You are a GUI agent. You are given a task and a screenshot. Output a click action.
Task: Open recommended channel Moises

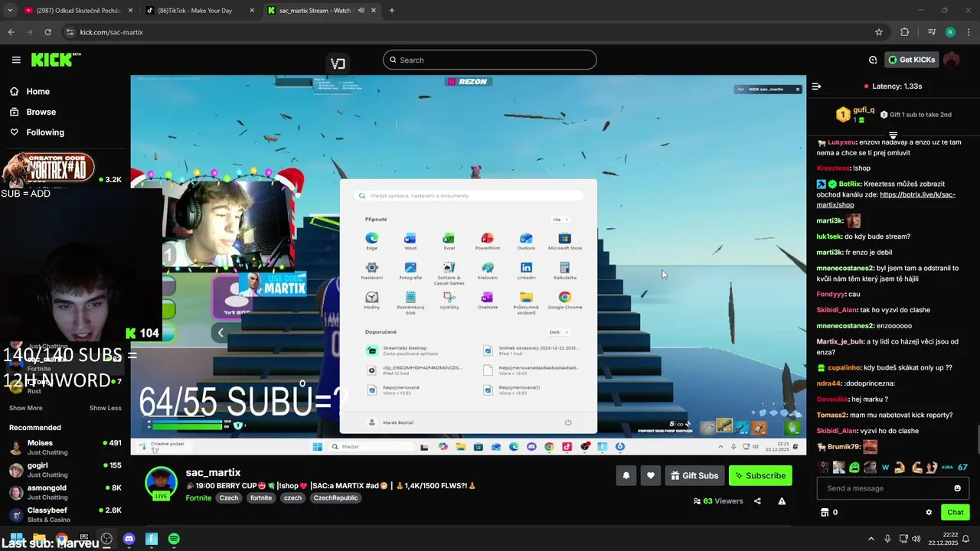[x=65, y=447]
